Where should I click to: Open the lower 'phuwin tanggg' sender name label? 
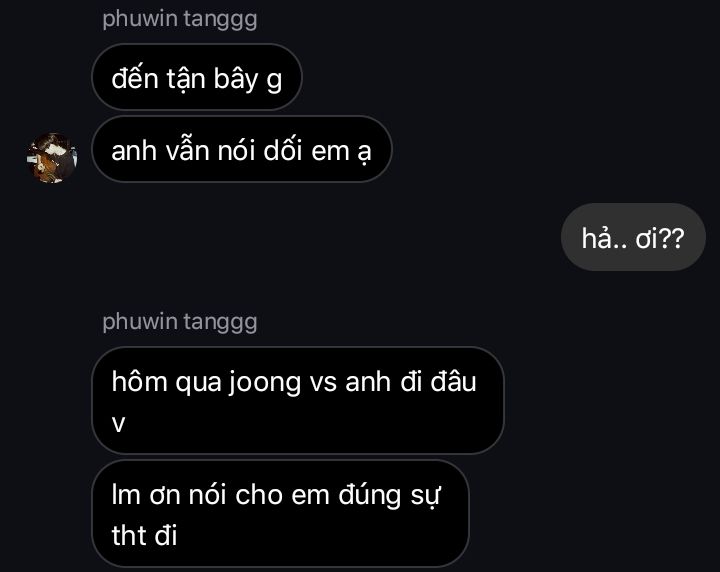point(180,322)
